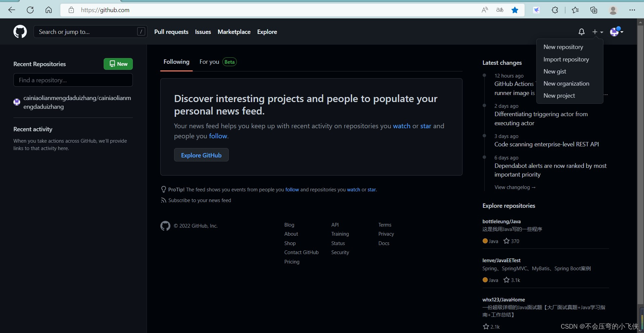Open bottleleung/Java repository
644x333 pixels.
pos(501,222)
